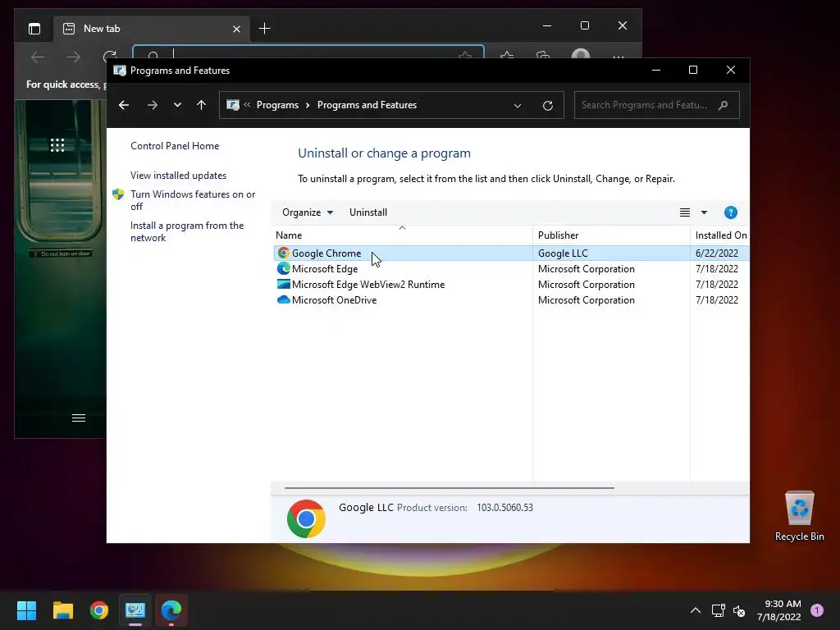Click large Chrome logo in details pane
Viewport: 840px width, 630px height.
[306, 518]
